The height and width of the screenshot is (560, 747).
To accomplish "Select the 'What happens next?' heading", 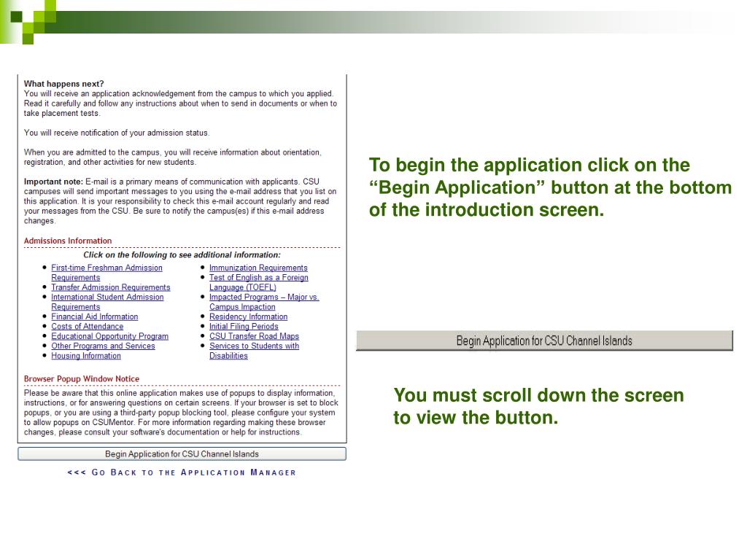I will (64, 84).
